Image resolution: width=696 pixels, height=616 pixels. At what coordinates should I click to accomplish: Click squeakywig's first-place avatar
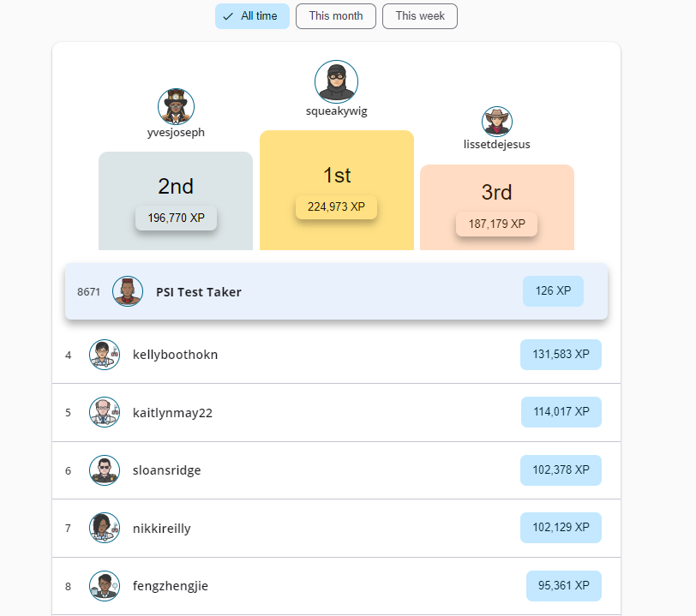(x=336, y=81)
